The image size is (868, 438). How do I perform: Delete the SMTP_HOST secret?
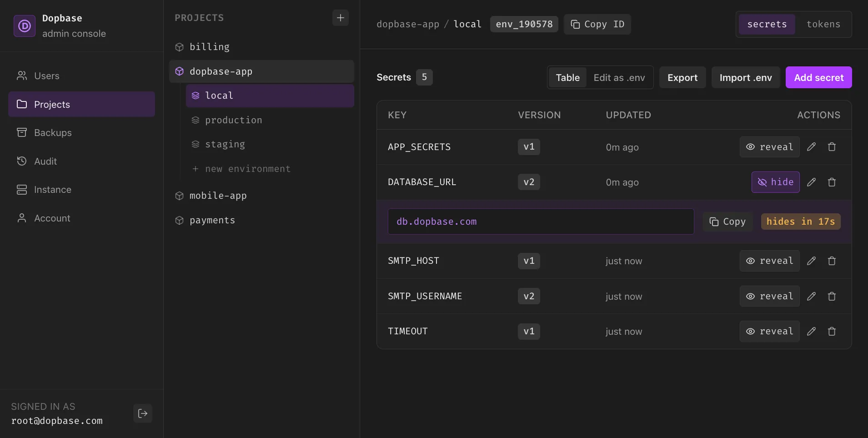click(x=832, y=261)
